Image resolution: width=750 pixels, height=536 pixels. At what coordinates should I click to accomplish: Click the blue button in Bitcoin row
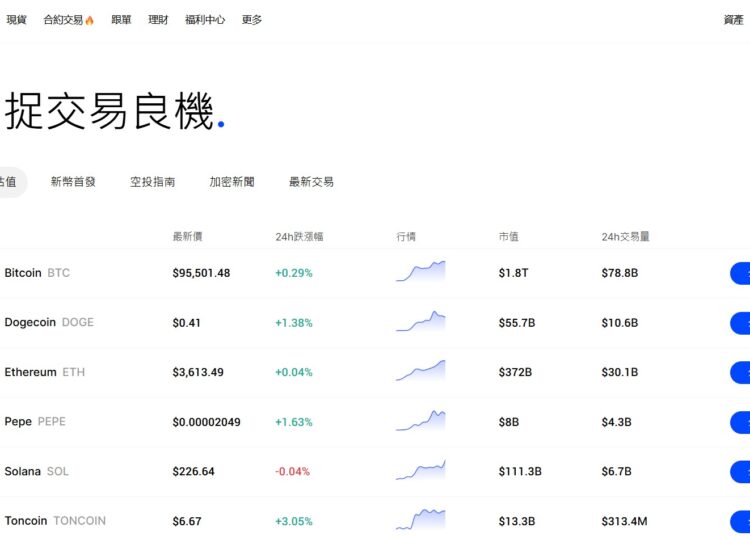(x=740, y=273)
